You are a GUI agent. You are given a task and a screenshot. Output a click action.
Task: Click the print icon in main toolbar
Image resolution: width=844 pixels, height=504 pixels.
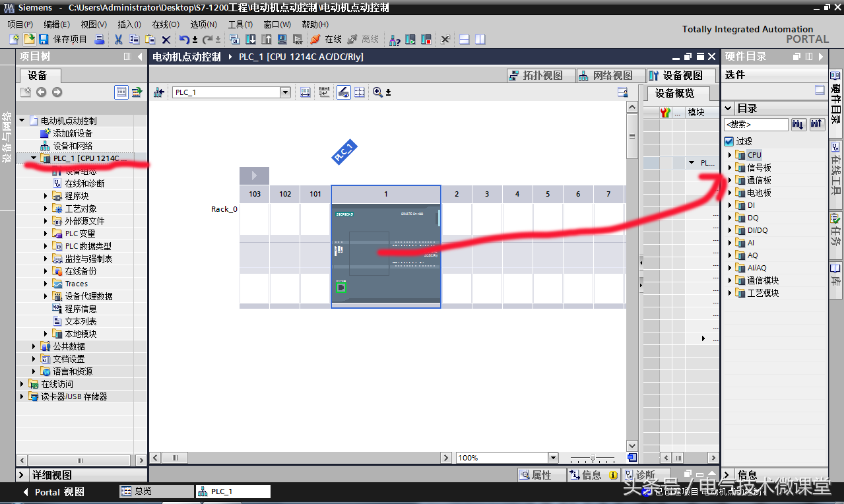click(100, 40)
